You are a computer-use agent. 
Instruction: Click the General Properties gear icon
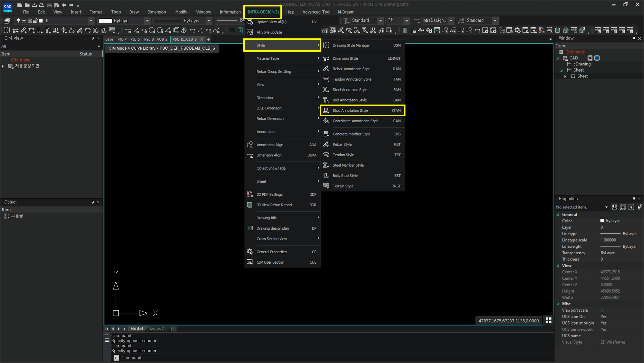249,252
